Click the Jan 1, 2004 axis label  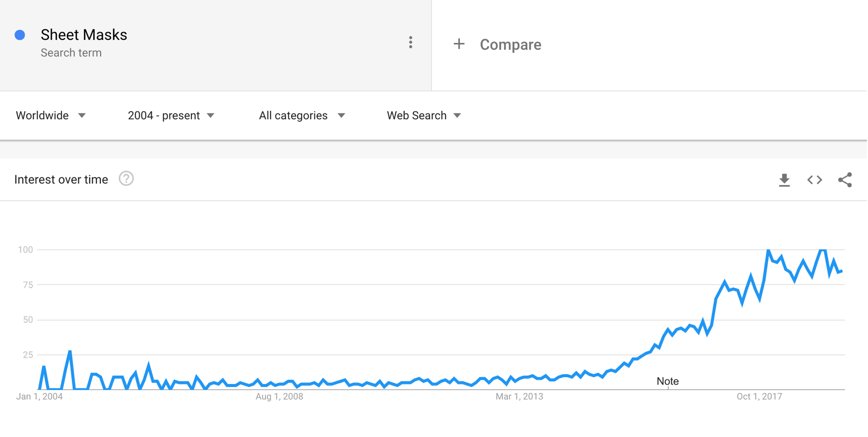click(40, 396)
